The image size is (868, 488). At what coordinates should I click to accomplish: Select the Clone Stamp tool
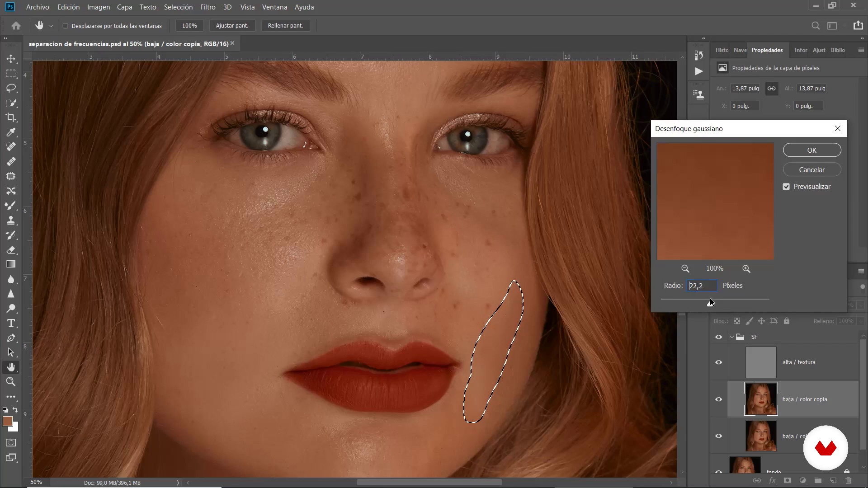point(11,221)
